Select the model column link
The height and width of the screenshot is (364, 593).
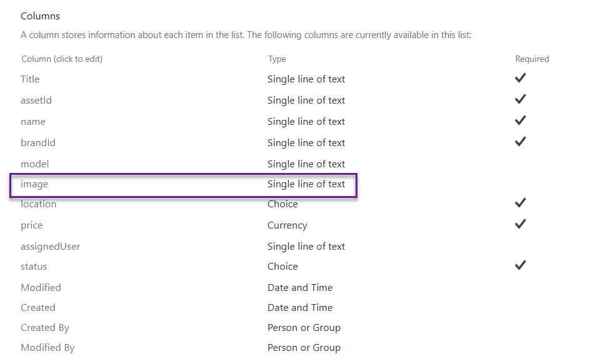(x=35, y=164)
